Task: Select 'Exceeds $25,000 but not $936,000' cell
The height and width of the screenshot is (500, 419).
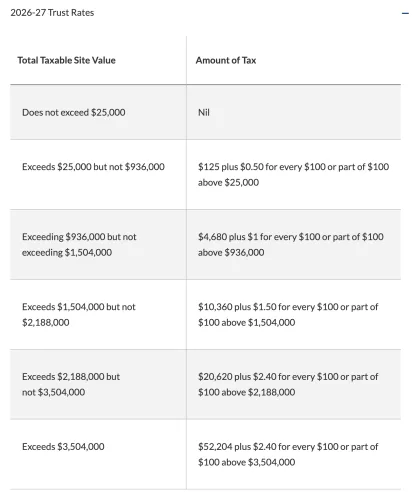Action: click(98, 175)
